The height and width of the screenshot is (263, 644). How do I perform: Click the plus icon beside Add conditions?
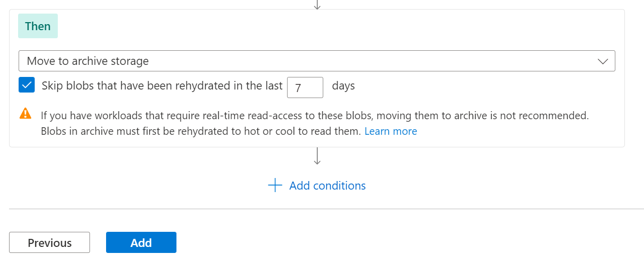pos(275,186)
